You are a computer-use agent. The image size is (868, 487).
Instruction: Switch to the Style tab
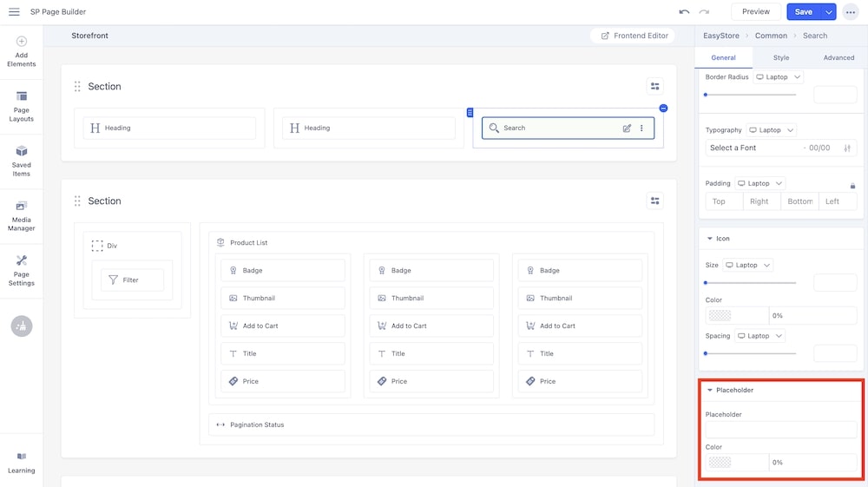pyautogui.click(x=781, y=58)
